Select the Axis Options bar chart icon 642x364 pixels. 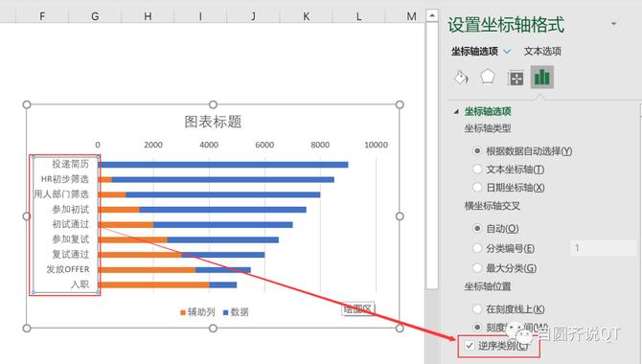[542, 77]
